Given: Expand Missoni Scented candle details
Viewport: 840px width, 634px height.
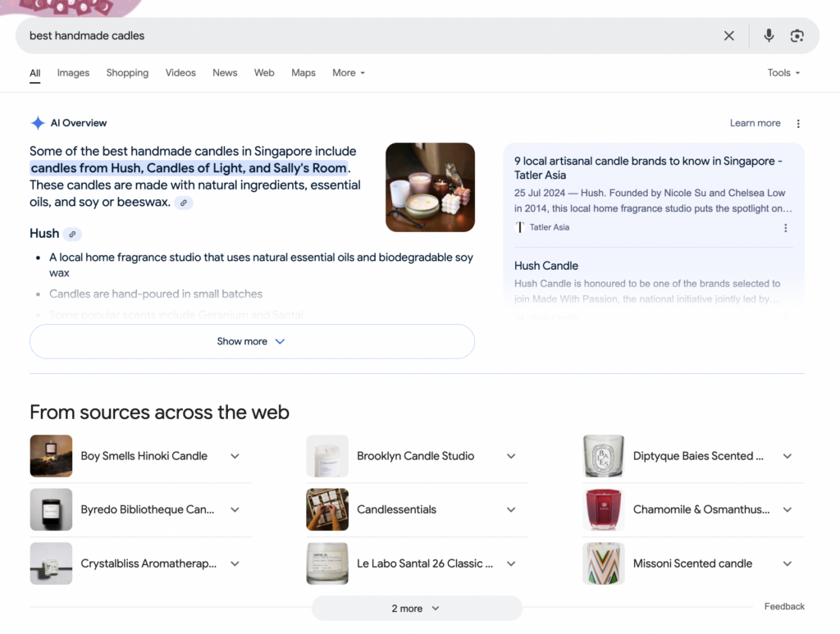Looking at the screenshot, I should tap(787, 563).
